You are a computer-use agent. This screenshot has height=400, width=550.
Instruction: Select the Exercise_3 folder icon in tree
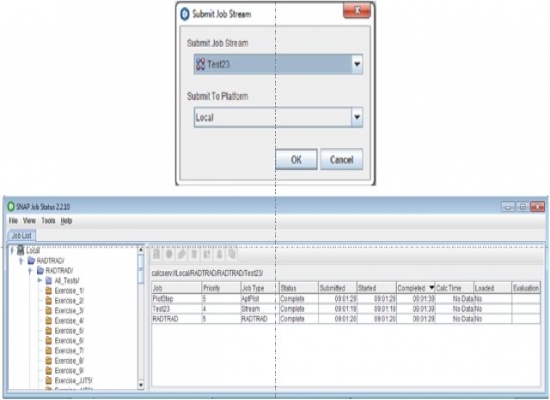click(49, 311)
